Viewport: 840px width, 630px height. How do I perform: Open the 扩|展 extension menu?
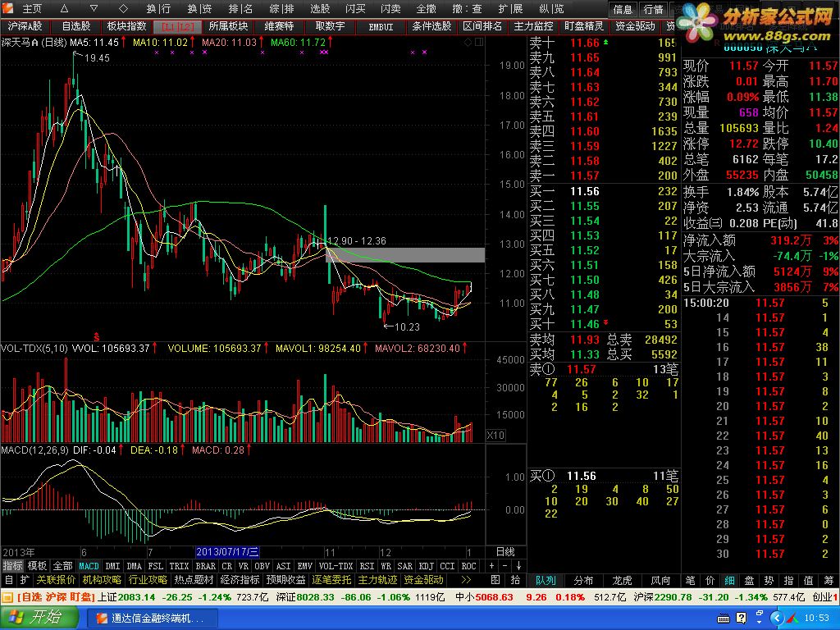pyautogui.click(x=510, y=8)
